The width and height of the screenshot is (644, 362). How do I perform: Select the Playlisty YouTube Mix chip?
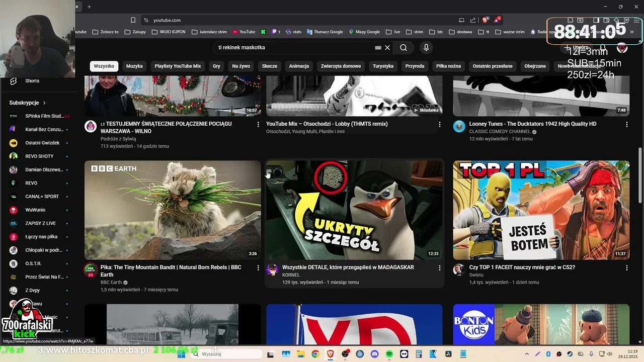[178, 66]
